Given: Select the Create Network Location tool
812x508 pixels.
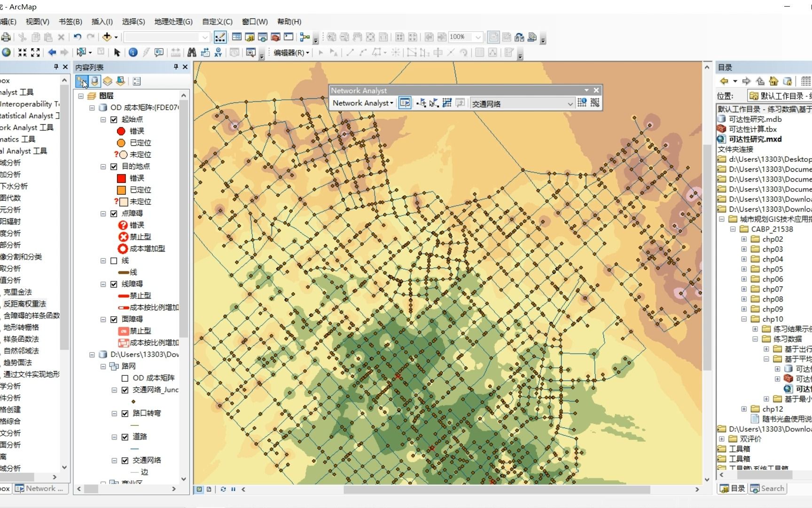Looking at the screenshot, I should [x=422, y=103].
